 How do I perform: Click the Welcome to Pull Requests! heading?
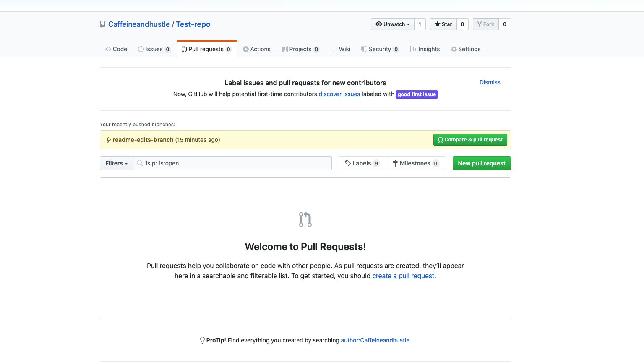point(305,247)
